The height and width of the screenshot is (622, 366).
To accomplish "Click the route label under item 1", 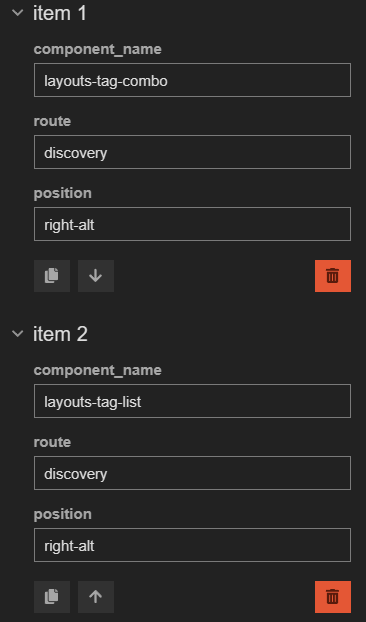I will click(52, 121).
